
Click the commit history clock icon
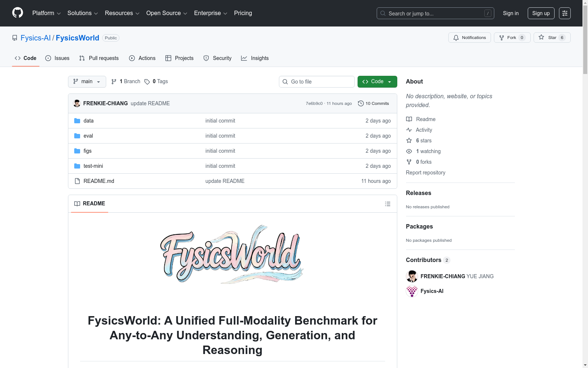(x=361, y=103)
